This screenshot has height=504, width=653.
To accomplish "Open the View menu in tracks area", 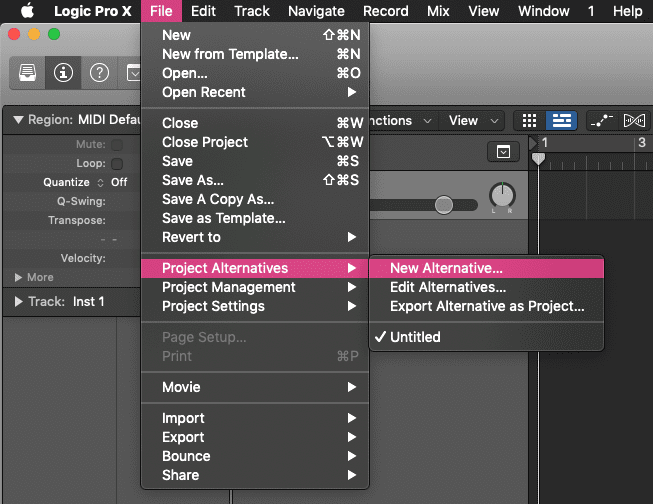I will [x=469, y=120].
